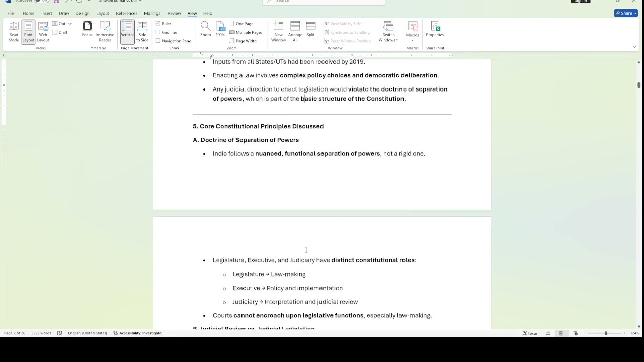Image resolution: width=644 pixels, height=362 pixels.
Task: Click English (United States) language indicator
Action: pyautogui.click(x=88, y=333)
